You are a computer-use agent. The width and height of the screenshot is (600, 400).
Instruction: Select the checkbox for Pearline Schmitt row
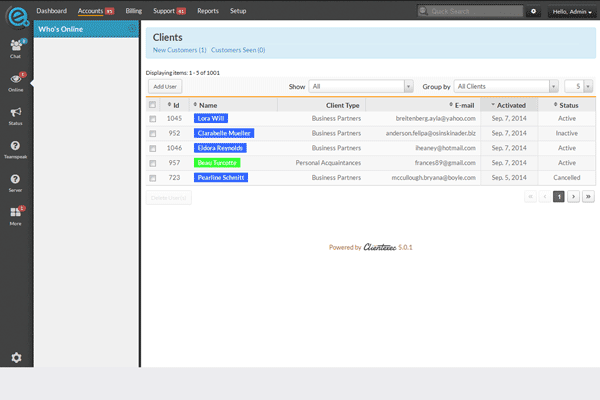[x=152, y=177]
